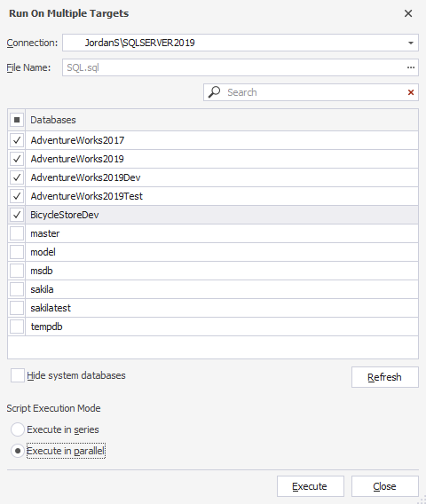Viewport: 426px width, 504px height.
Task: Uncheck the AdventureWorks2017 database
Action: click(x=17, y=140)
